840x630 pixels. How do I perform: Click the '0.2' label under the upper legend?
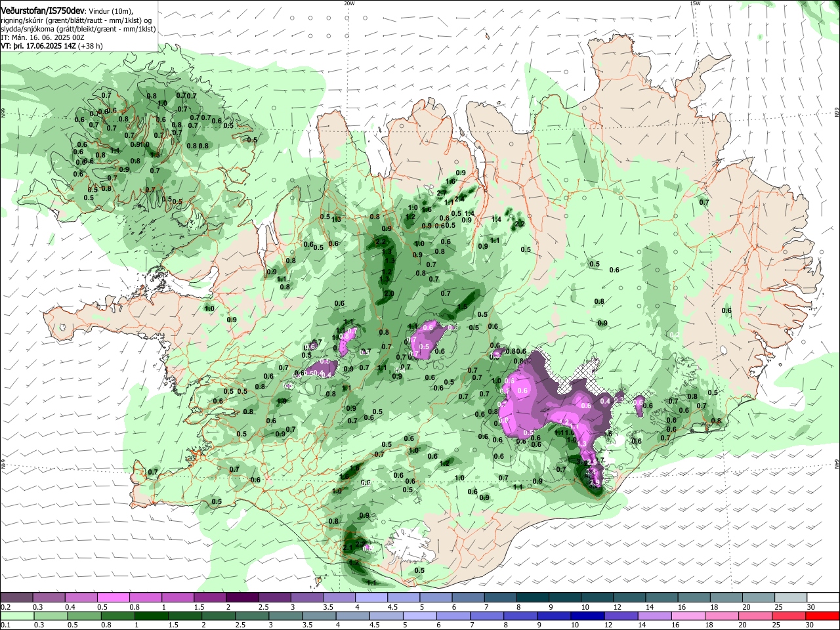click(5, 606)
